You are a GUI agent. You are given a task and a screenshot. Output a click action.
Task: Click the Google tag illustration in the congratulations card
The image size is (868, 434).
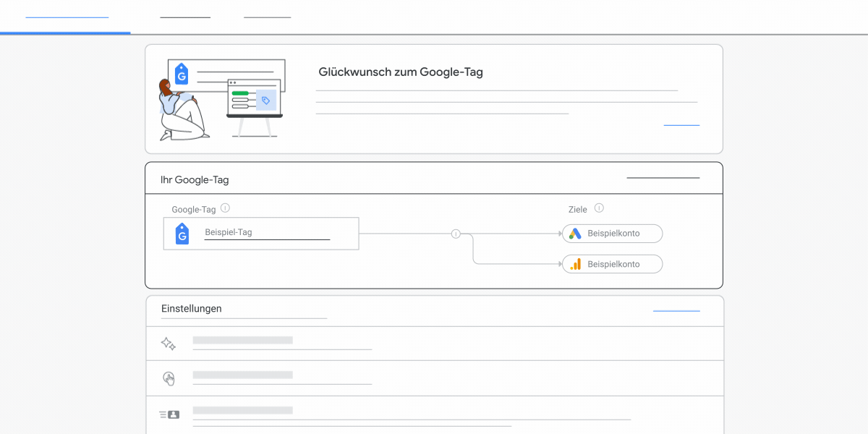[221, 98]
